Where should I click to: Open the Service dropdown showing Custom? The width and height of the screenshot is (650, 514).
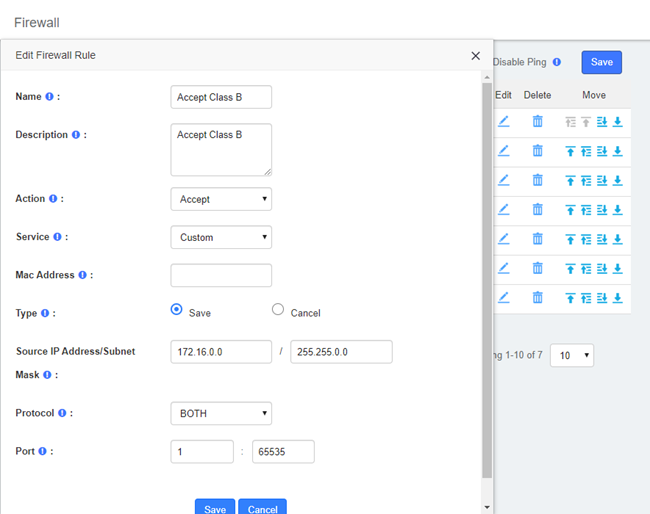pyautogui.click(x=221, y=237)
